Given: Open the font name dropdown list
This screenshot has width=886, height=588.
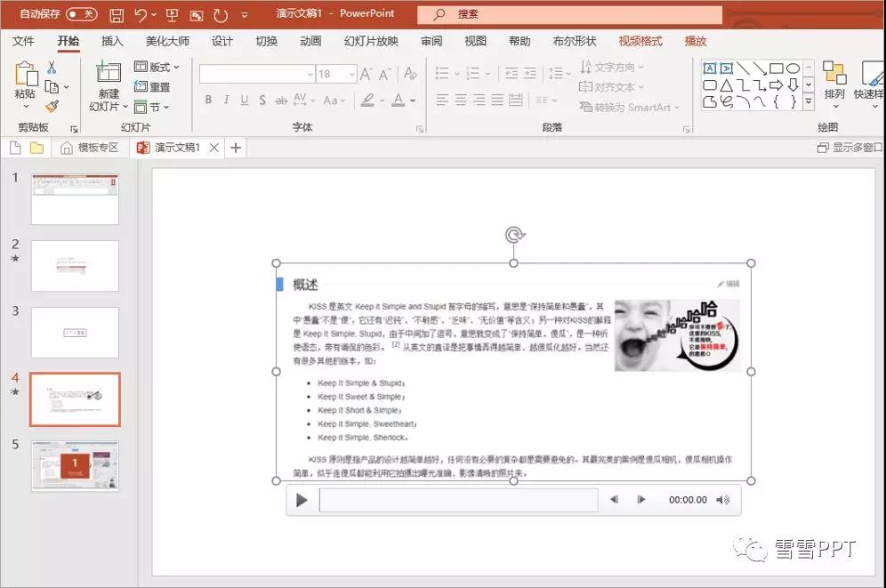Looking at the screenshot, I should [x=310, y=75].
